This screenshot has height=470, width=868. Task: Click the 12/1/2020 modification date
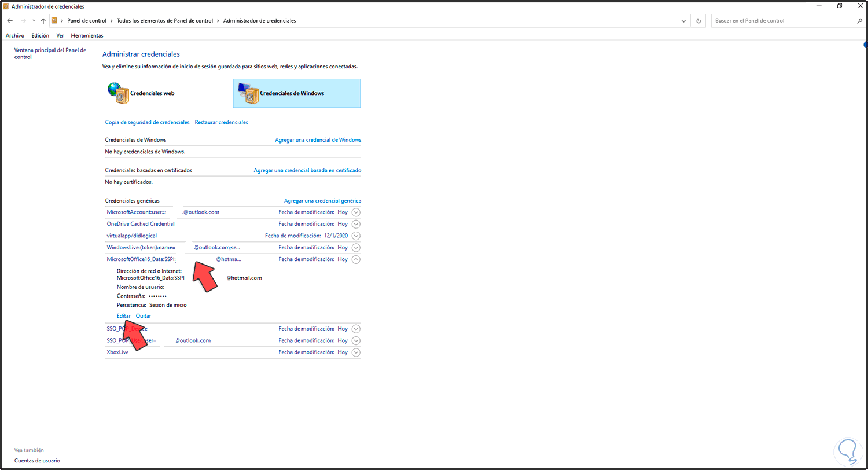click(336, 236)
